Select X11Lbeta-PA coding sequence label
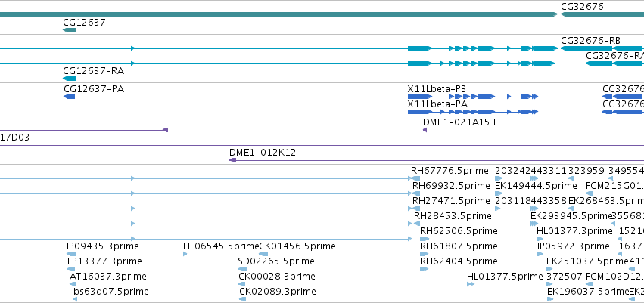This screenshot has width=644, height=303. [437, 104]
